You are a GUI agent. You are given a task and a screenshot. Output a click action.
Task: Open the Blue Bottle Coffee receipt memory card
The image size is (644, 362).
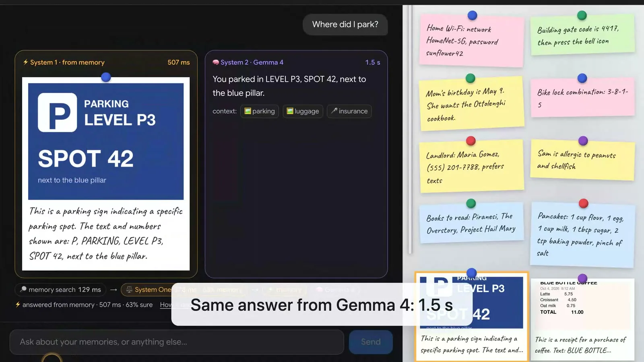(x=582, y=319)
